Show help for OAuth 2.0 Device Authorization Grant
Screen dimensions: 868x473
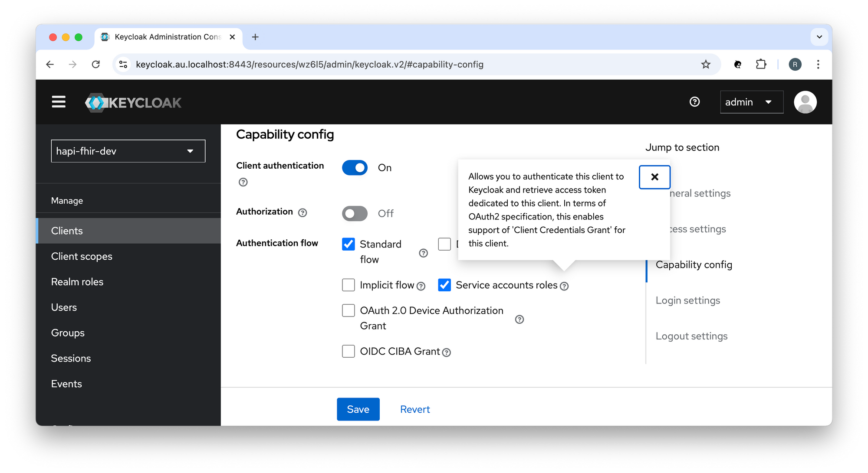coord(519,320)
